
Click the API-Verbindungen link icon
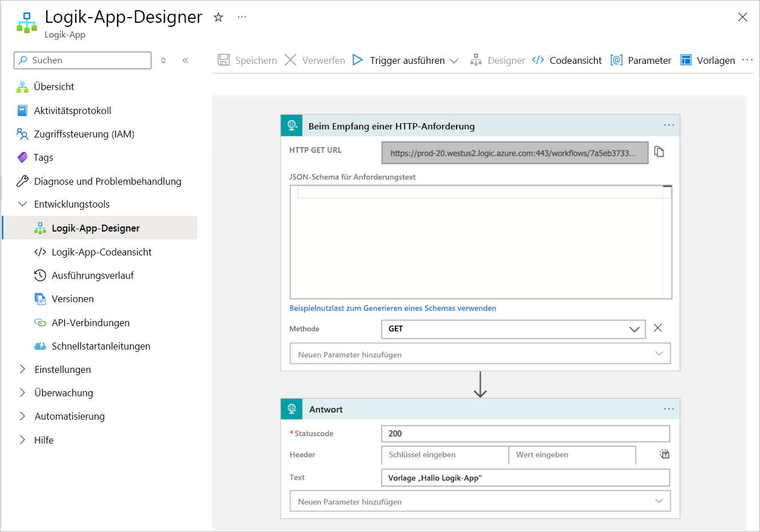click(x=40, y=323)
